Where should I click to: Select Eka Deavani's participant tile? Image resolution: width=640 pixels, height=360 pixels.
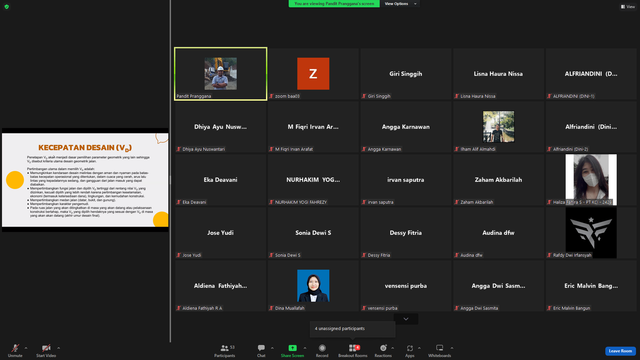[221, 180]
